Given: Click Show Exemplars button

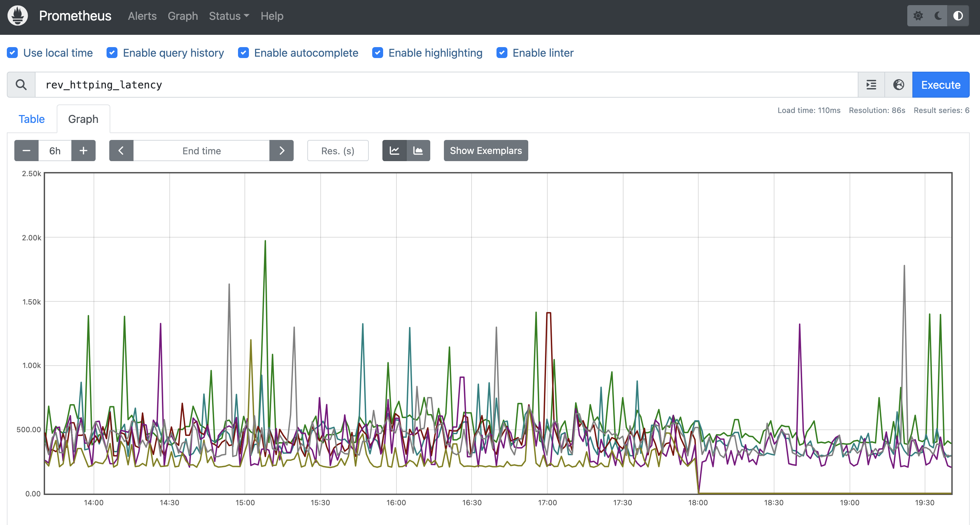Looking at the screenshot, I should click(x=486, y=151).
